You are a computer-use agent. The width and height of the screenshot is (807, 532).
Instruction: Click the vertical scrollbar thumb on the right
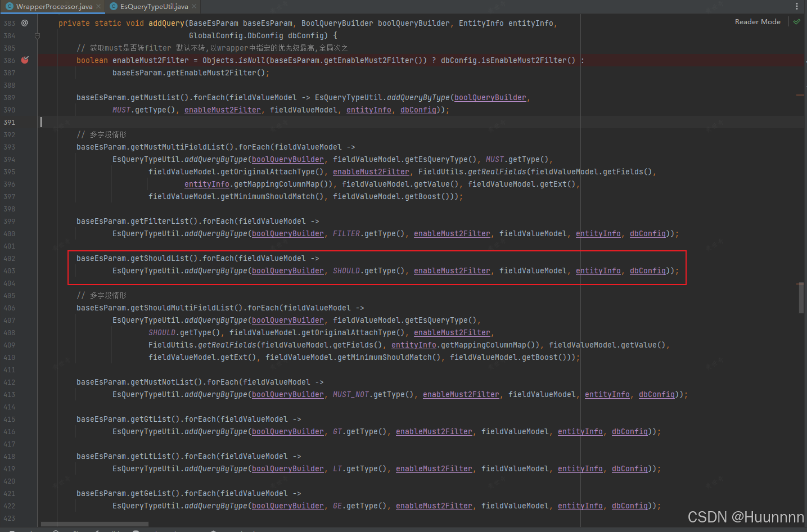[x=800, y=298]
